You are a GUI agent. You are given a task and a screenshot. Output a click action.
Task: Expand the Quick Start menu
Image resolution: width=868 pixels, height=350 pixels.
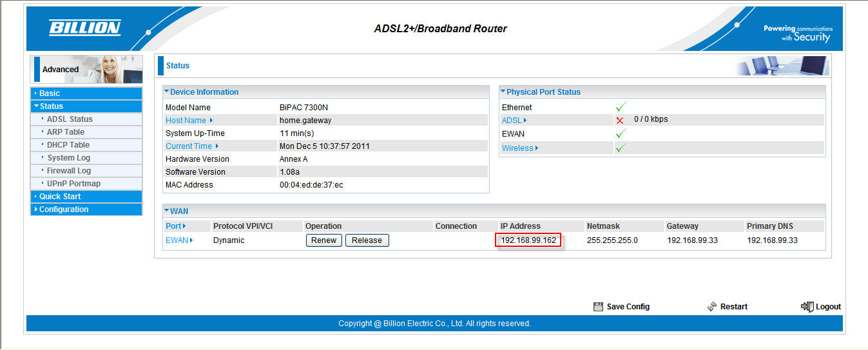(x=86, y=197)
